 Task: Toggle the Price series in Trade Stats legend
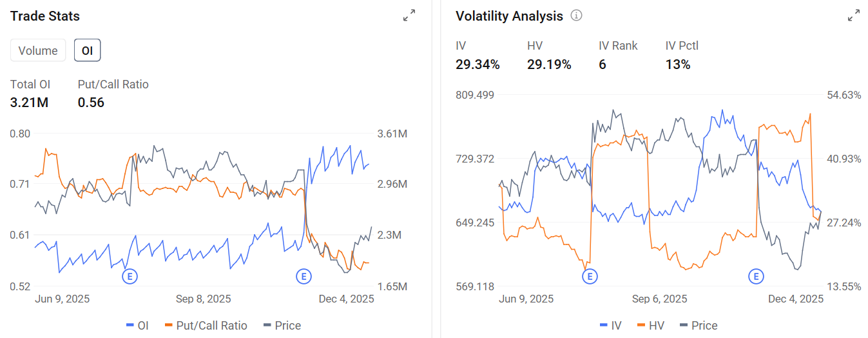point(282,326)
